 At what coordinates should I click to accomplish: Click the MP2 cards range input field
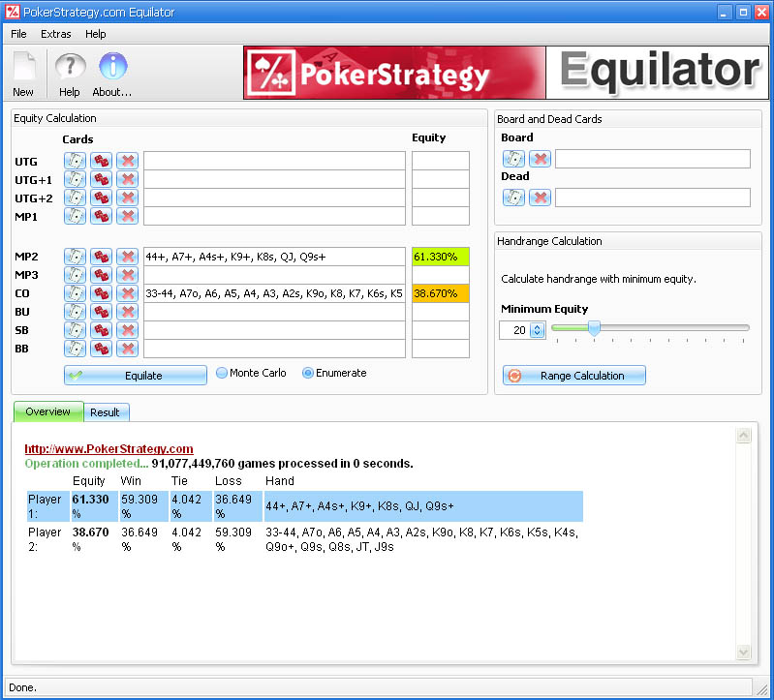[274, 257]
